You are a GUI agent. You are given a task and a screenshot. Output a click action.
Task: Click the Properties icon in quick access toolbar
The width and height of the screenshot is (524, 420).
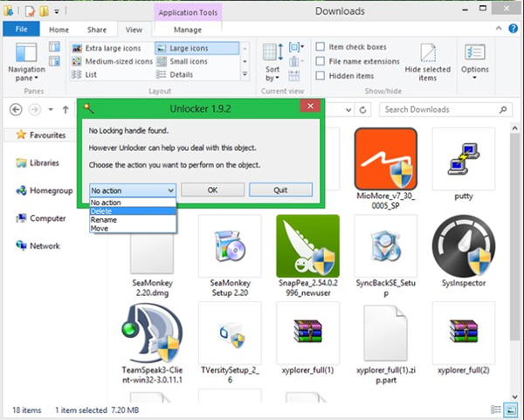(x=30, y=11)
